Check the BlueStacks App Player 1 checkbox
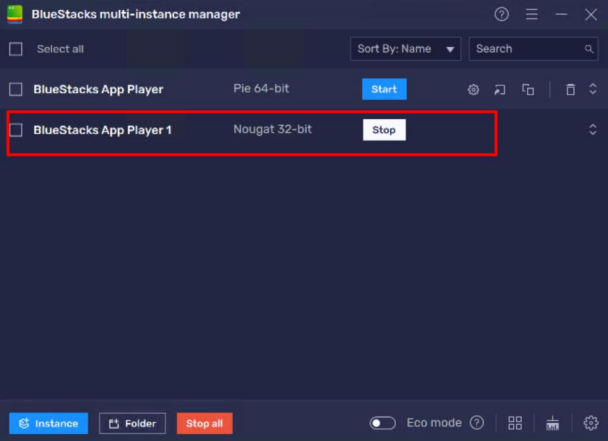Screen dimensions: 608x441 tap(16, 130)
